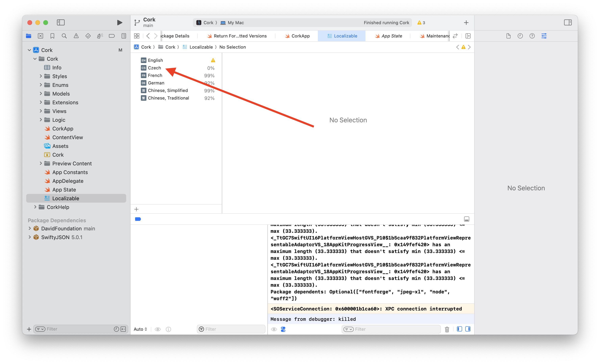Open the Bookmark navigator icon
This screenshot has height=364, width=600.
click(52, 36)
